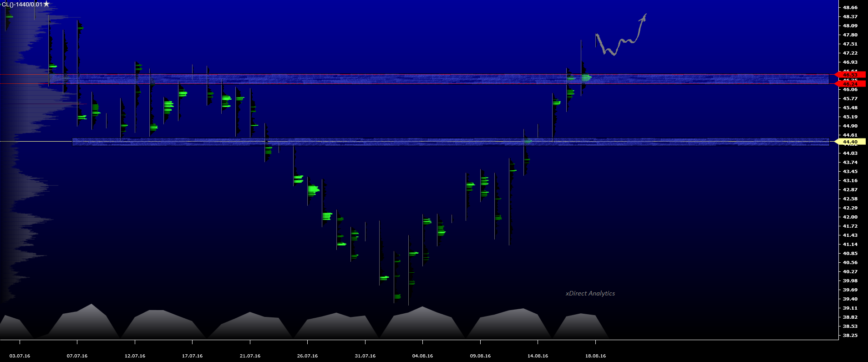
Task: Click the 14.08.16 date label
Action: click(x=538, y=356)
